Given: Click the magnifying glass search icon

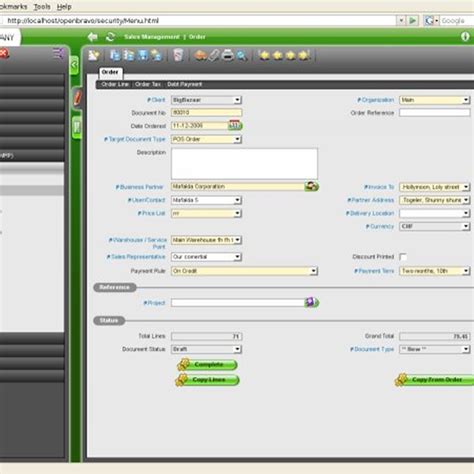Looking at the screenshot, I should [x=242, y=55].
